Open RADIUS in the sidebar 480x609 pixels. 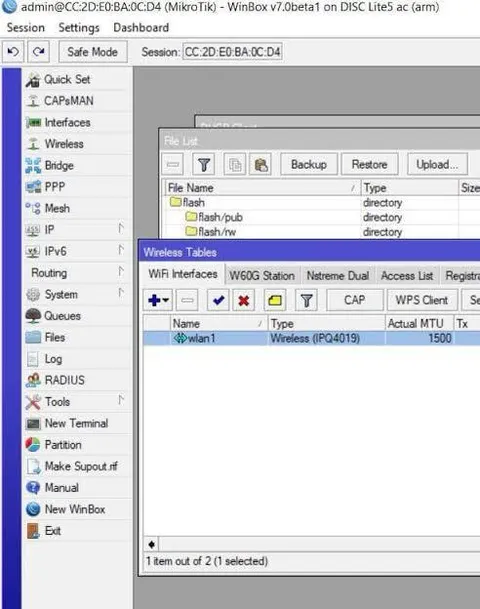coord(77,380)
